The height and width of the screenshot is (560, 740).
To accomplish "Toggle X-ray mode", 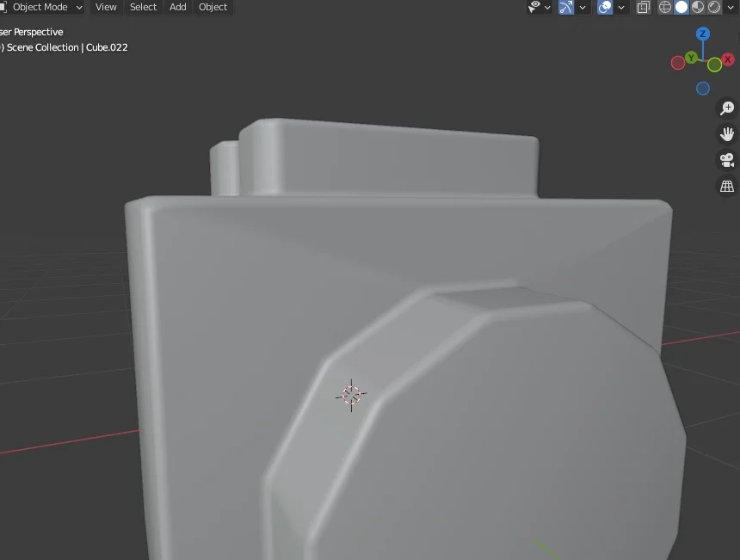I will (644, 7).
